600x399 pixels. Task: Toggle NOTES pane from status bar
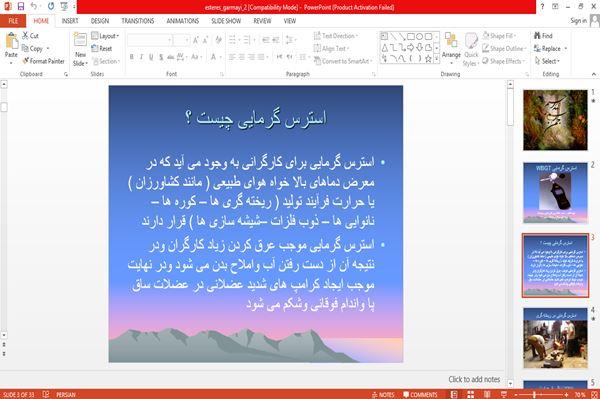383,394
